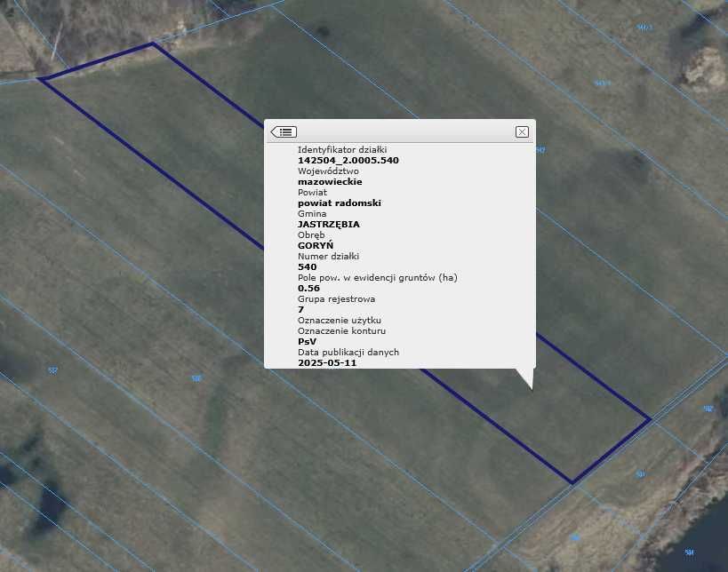Close the parcel information popup
Image resolution: width=728 pixels, height=572 pixels.
(522, 131)
